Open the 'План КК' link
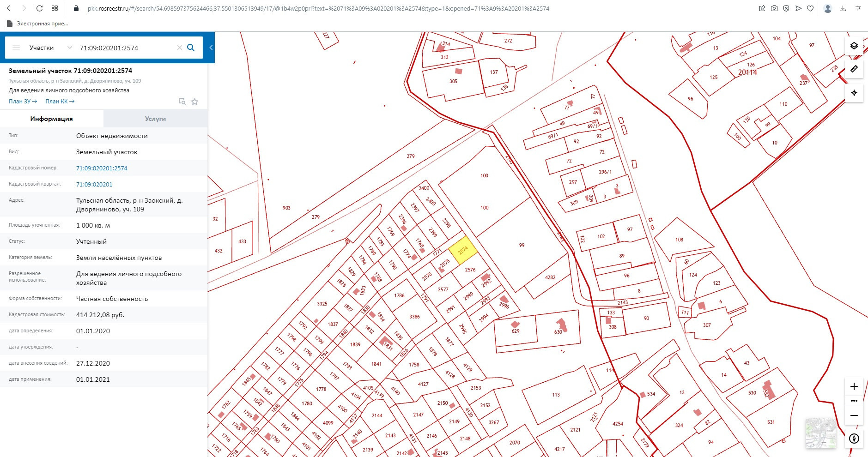 (60, 102)
